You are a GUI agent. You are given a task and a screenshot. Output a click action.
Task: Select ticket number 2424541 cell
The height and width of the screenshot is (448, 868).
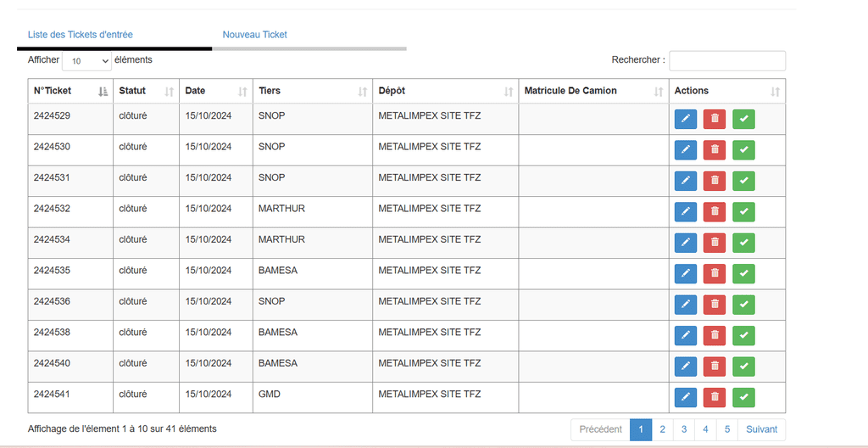pyautogui.click(x=70, y=398)
